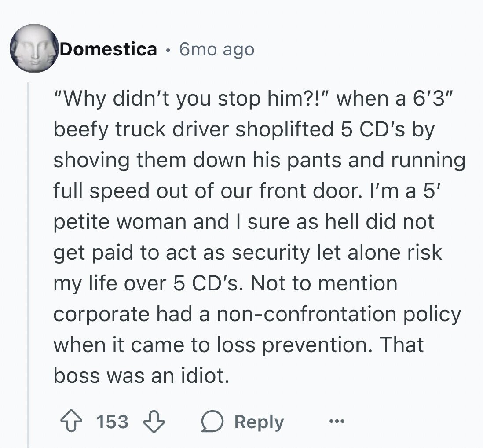This screenshot has width=483, height=448.
Task: Visit the Domestica username link
Action: tap(108, 49)
